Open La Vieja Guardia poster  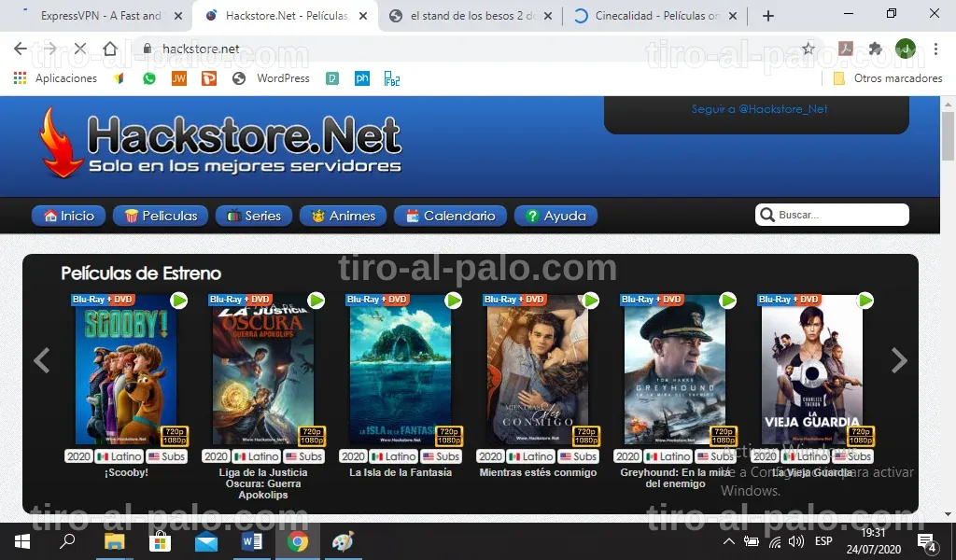click(x=812, y=370)
